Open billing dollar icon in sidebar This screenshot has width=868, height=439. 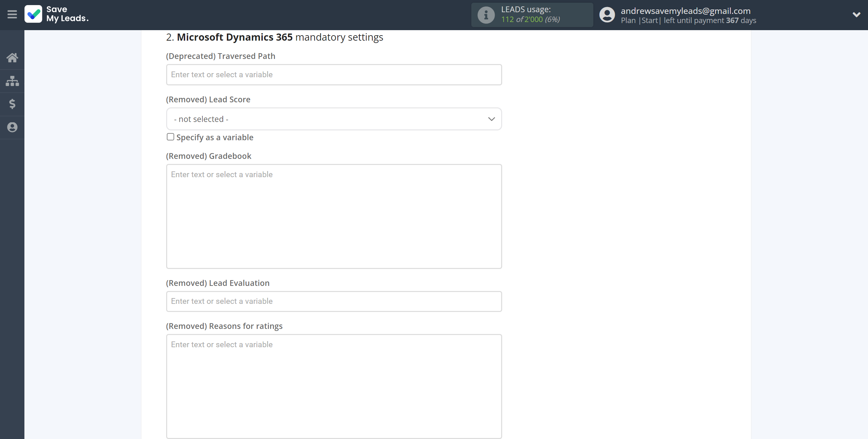point(12,104)
